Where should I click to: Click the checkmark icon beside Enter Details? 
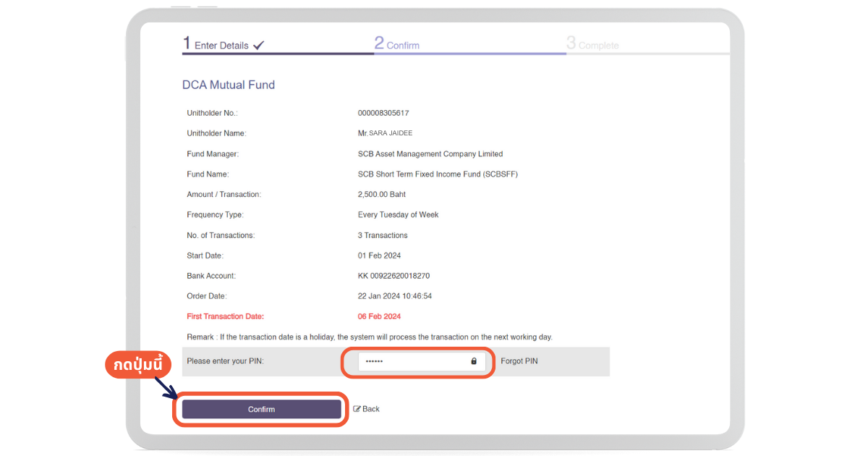click(x=259, y=46)
